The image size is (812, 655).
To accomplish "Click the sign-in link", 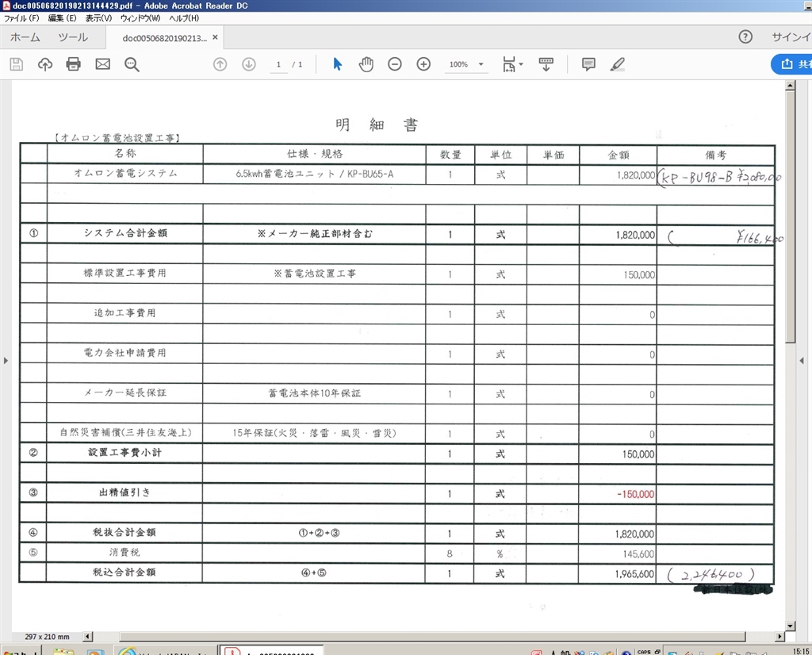I will coord(791,36).
